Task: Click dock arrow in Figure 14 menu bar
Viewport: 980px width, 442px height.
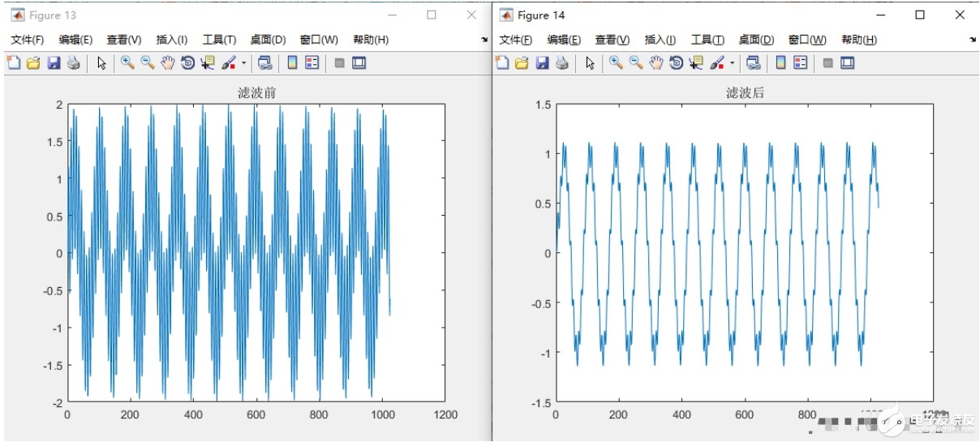Action: 973,40
